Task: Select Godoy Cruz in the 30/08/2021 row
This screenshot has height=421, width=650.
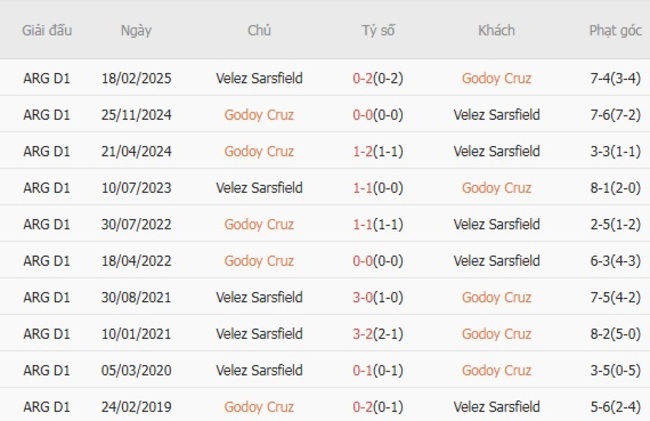Action: (x=496, y=297)
